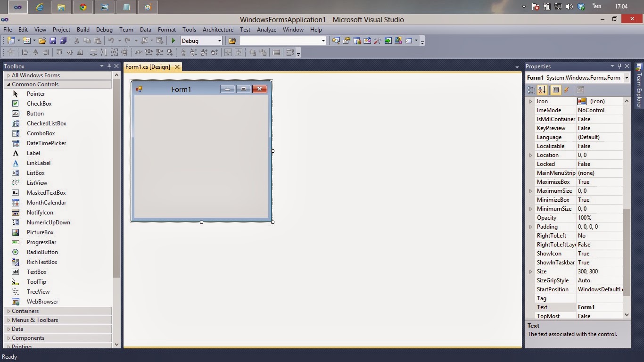Open the Architecture menu
Screen dimensions: 644x362
pyautogui.click(x=218, y=30)
